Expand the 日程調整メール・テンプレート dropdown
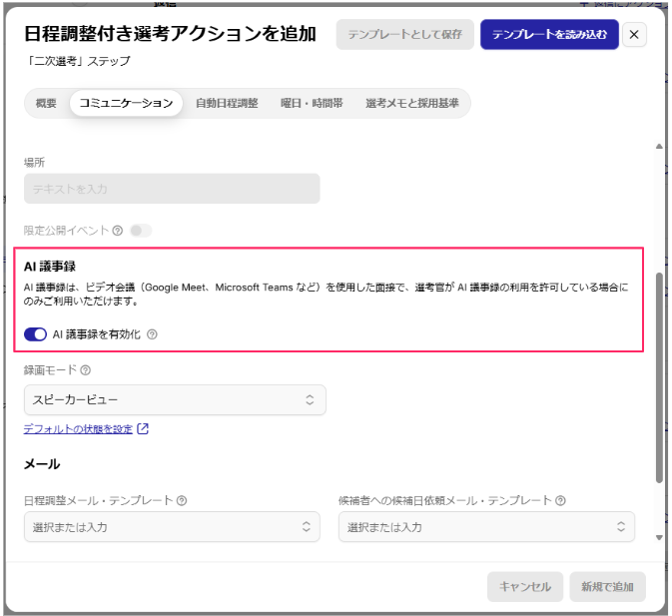The image size is (672, 616). tap(172, 527)
